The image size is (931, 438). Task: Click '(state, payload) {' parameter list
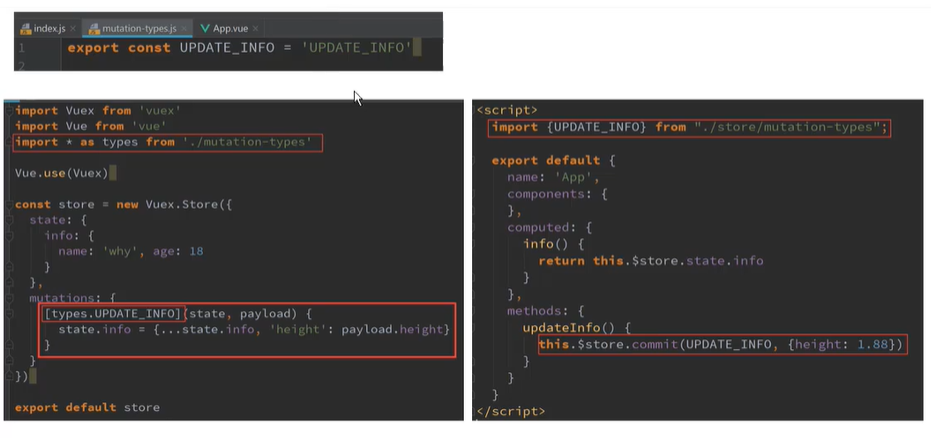(246, 313)
